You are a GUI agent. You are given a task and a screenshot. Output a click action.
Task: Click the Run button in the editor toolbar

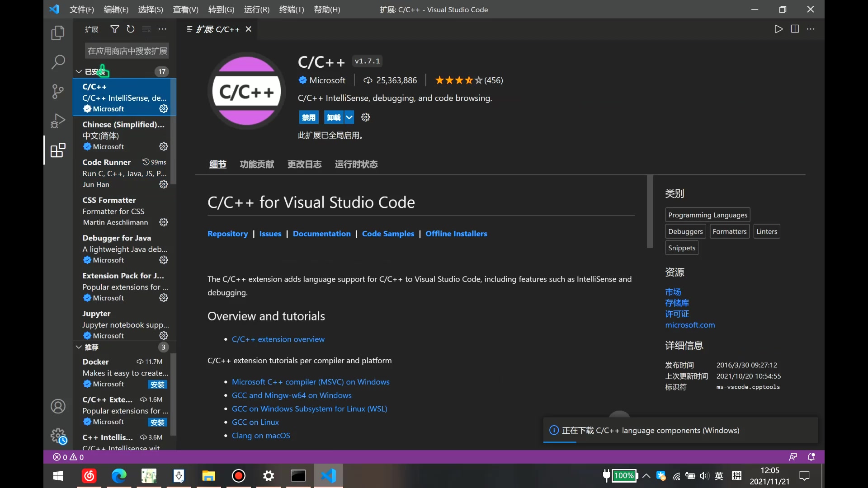click(778, 28)
